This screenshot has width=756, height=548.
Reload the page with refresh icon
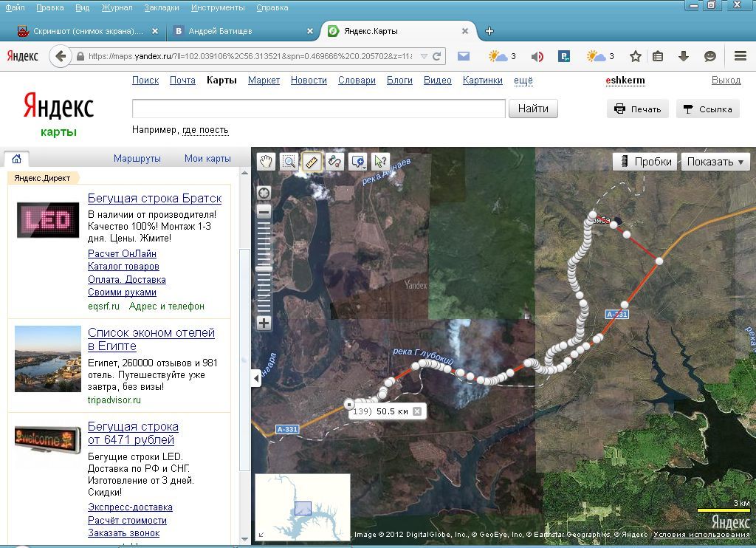437,56
